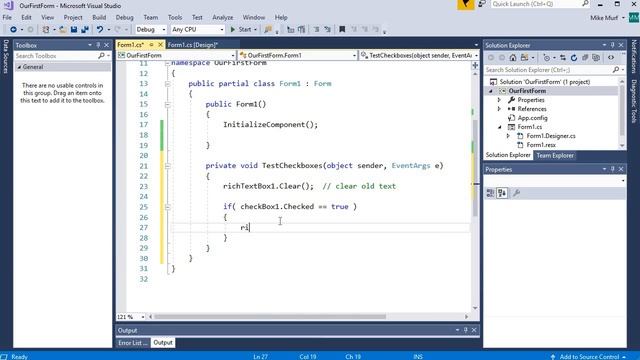
Task: Click Pending Changes Filter icon in Solution Explorer
Action: (547, 58)
